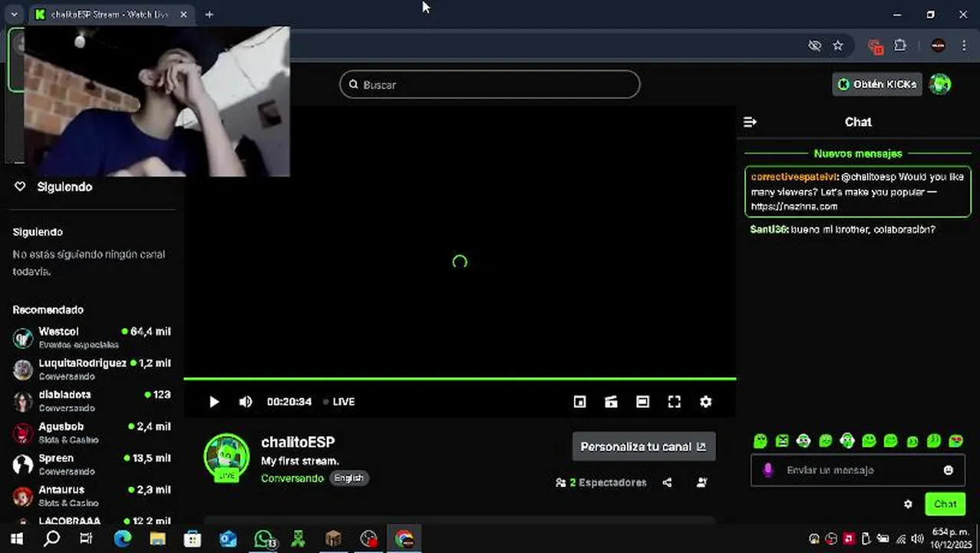
Task: Open the Windows Start menu
Action: point(16,539)
